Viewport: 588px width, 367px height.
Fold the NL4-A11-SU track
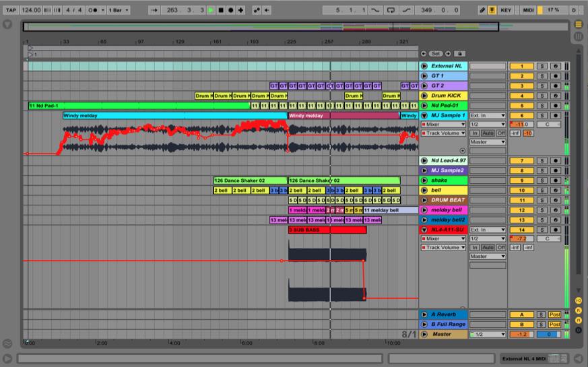pos(424,230)
